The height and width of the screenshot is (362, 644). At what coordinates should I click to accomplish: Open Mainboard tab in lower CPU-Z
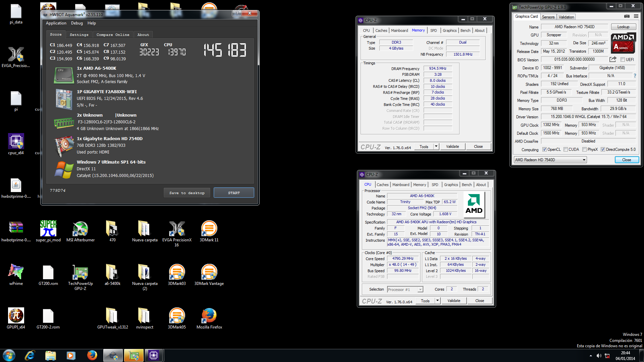point(401,185)
